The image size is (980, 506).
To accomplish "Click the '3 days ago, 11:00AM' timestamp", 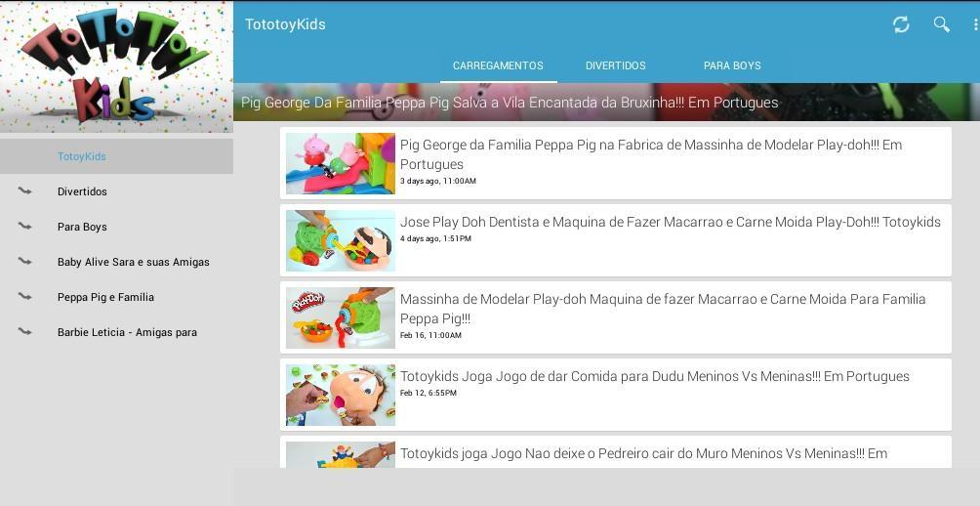I will [x=438, y=181].
